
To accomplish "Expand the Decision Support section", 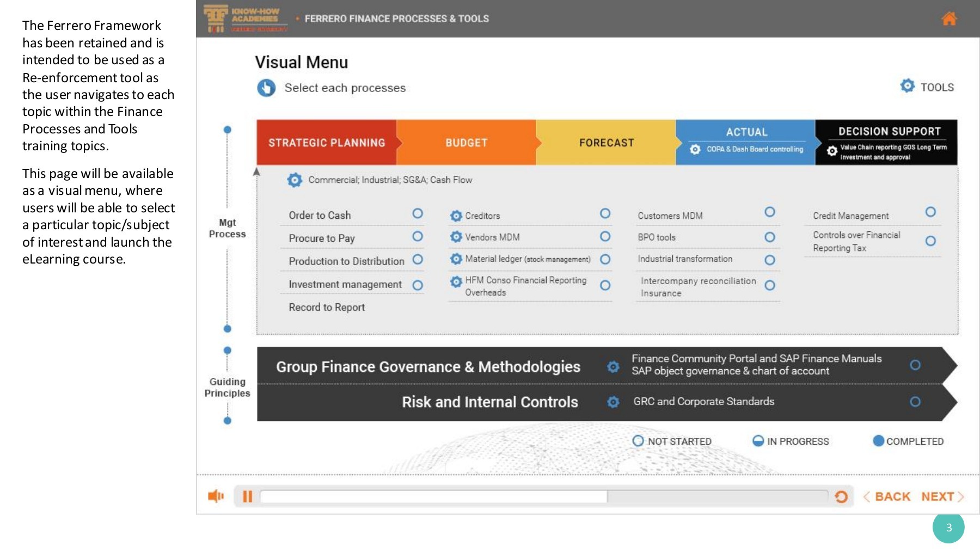I will [x=886, y=142].
